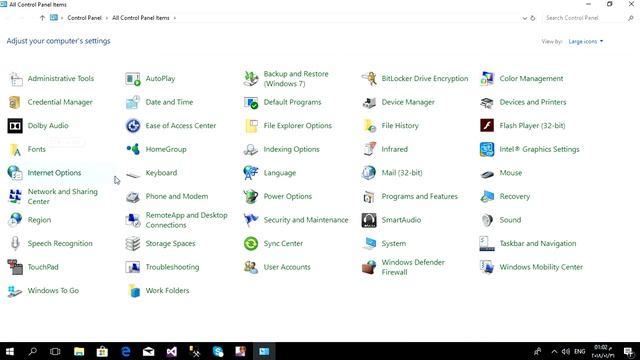Expand the address bar history dropdown
640x360 pixels.
click(524, 18)
